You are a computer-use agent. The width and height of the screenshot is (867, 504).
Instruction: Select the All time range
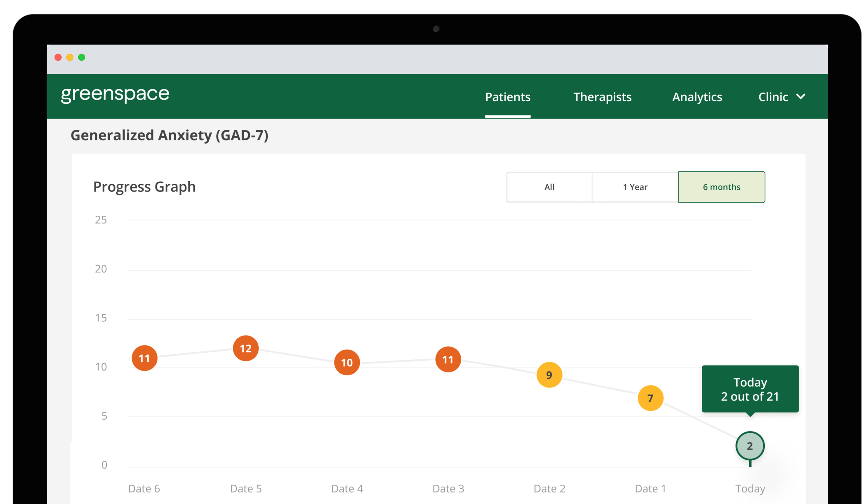click(x=549, y=187)
